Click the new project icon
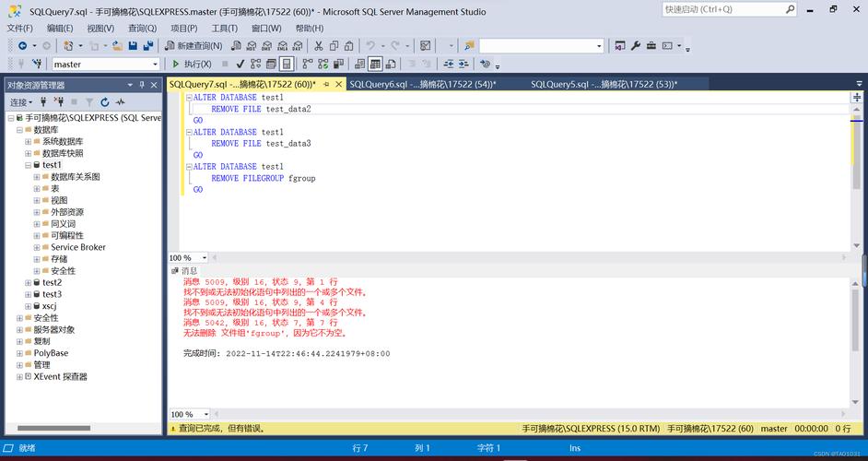 pyautogui.click(x=68, y=46)
